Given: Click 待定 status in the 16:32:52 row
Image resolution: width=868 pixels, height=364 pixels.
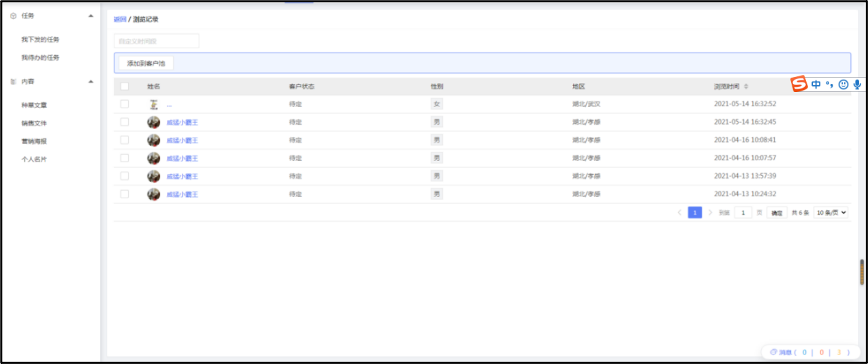Looking at the screenshot, I should [x=295, y=104].
